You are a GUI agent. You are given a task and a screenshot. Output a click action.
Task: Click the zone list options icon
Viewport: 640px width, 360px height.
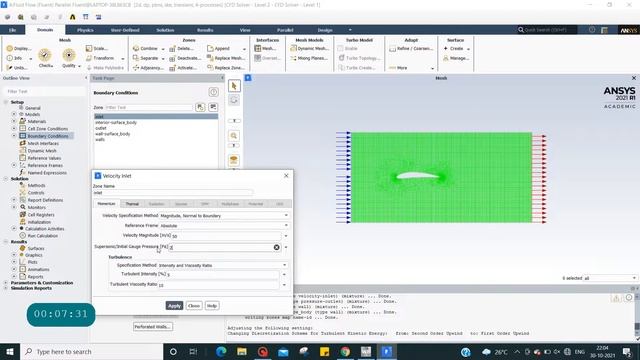click(213, 107)
